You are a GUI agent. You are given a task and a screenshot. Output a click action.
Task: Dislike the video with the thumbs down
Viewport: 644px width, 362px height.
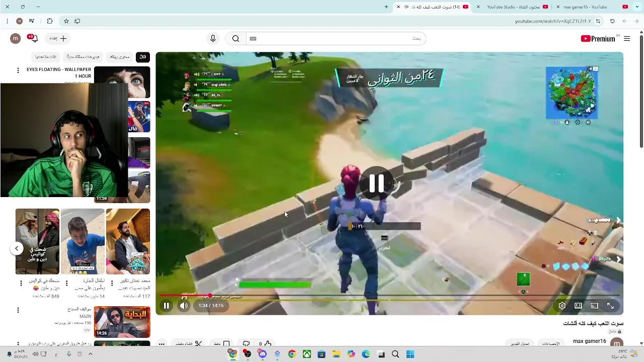click(x=246, y=344)
